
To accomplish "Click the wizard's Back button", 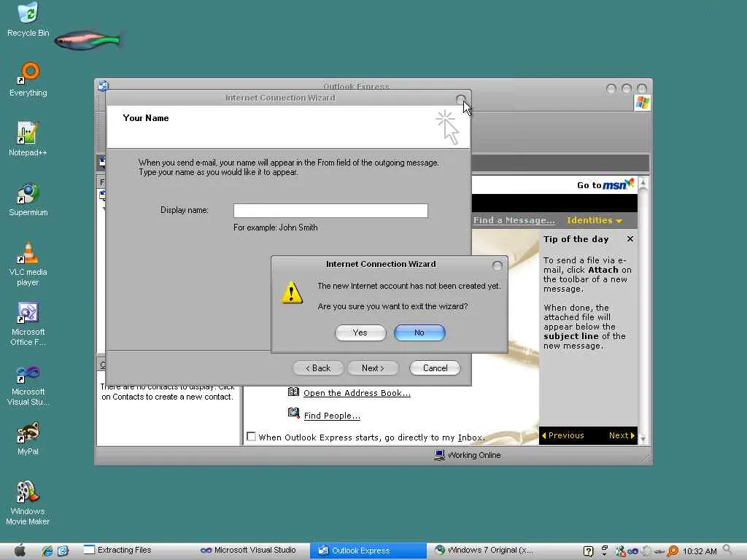I will pyautogui.click(x=318, y=368).
